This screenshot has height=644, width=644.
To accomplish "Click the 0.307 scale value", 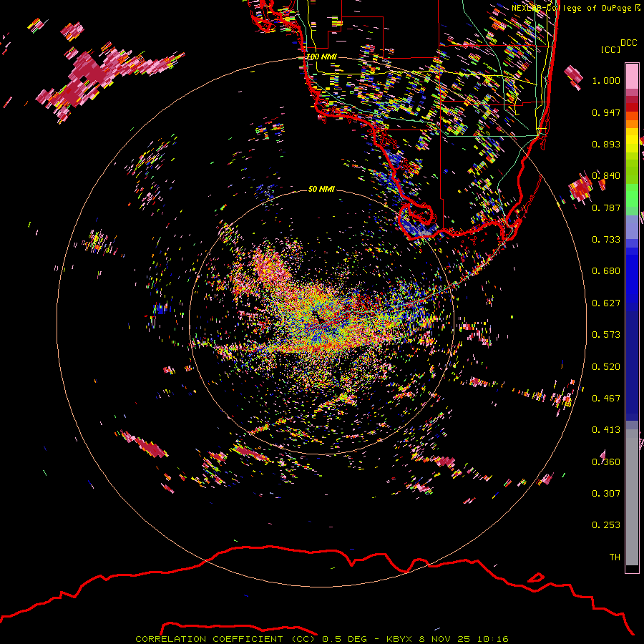I will click(x=606, y=494).
